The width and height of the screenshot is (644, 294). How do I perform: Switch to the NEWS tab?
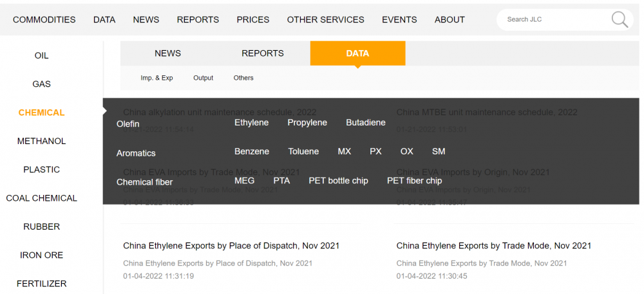tap(167, 53)
